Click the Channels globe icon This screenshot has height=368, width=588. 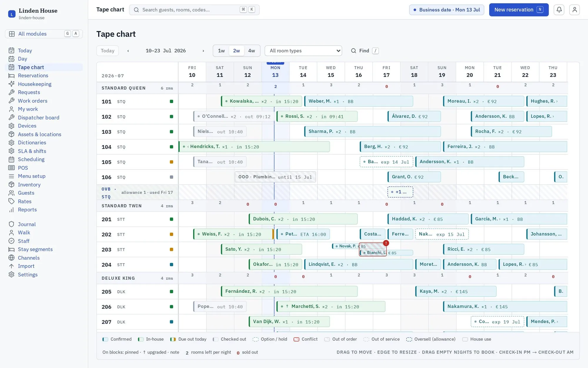[11, 258]
